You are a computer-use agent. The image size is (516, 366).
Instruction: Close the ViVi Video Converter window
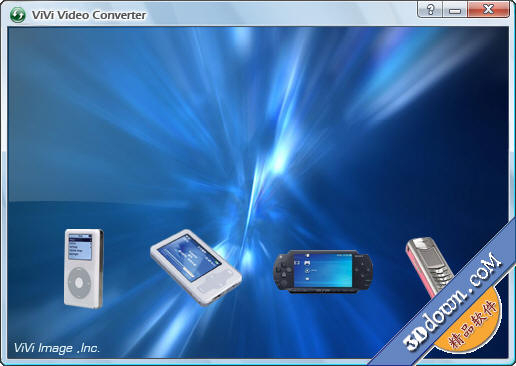click(488, 9)
